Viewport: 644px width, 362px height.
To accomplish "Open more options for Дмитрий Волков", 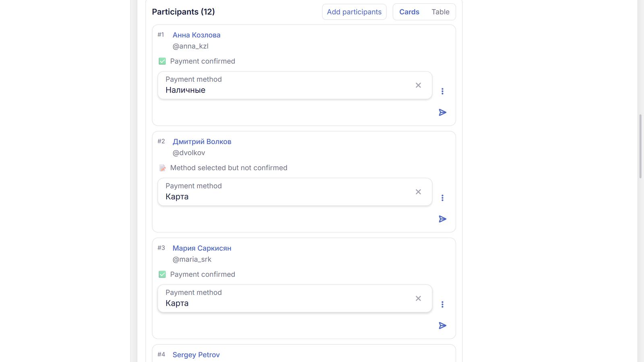I will (x=442, y=198).
